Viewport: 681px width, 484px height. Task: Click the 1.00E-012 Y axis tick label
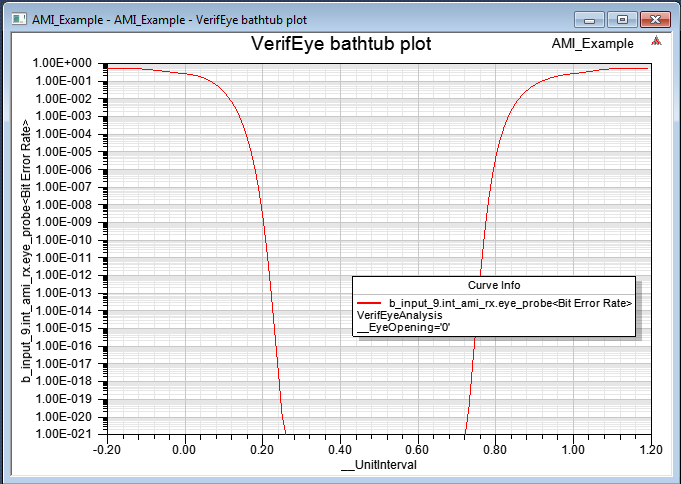[64, 275]
